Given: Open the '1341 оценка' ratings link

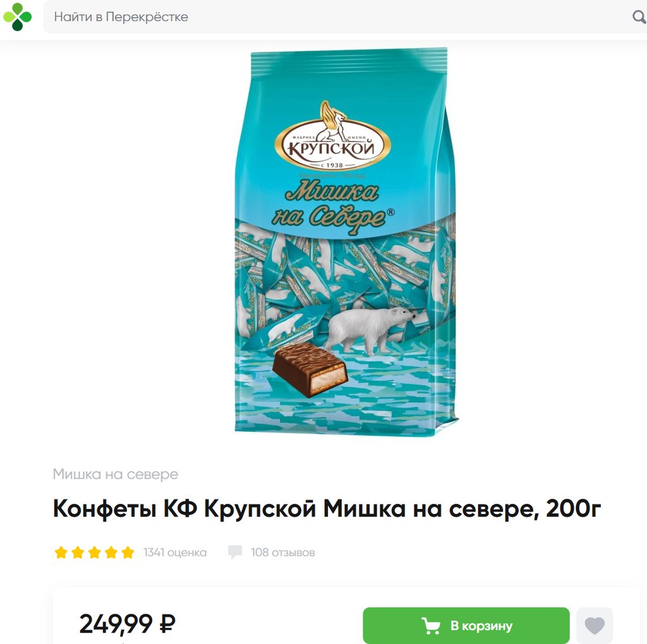Looking at the screenshot, I should (175, 552).
